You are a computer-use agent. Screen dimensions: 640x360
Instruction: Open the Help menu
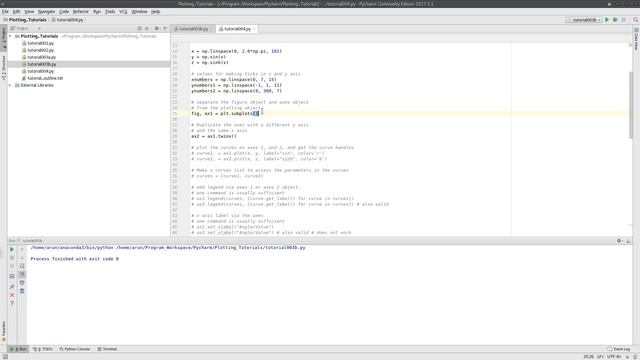point(156,12)
